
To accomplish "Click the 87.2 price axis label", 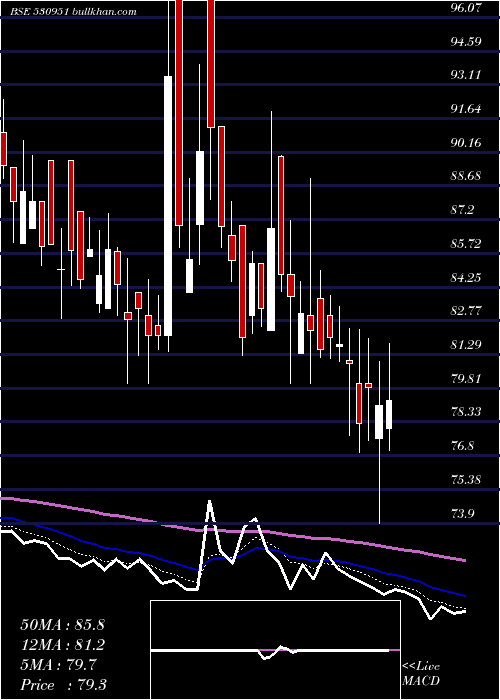I will coord(462,210).
